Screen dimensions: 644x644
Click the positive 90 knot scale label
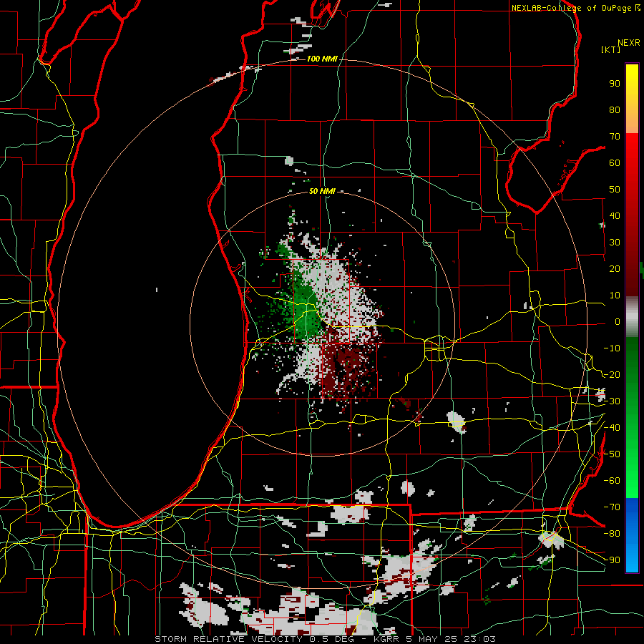tap(615, 84)
